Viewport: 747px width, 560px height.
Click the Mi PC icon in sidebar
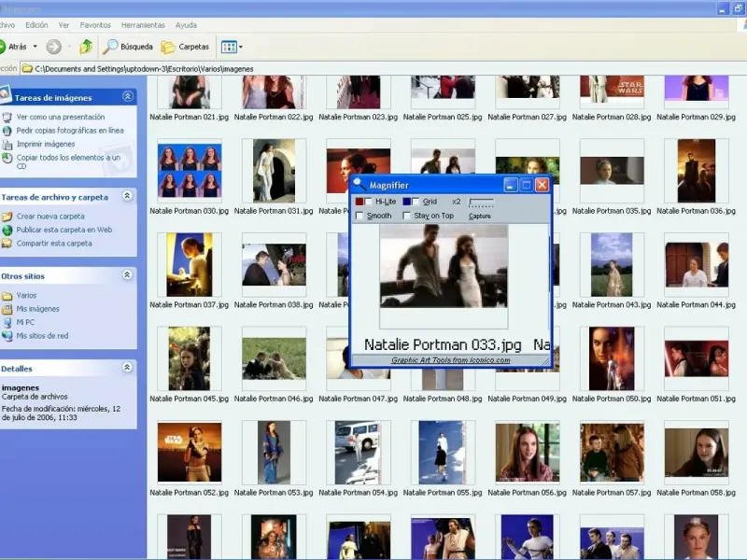pyautogui.click(x=7, y=322)
